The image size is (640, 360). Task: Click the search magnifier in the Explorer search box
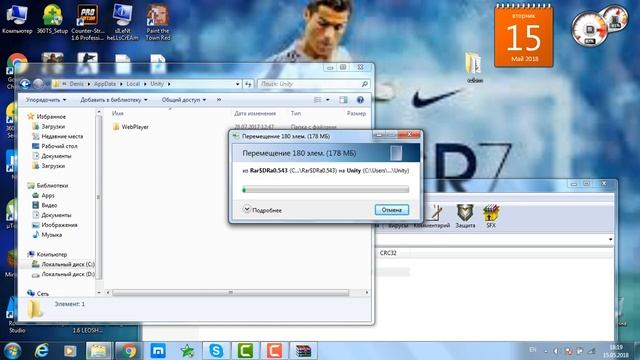pos(364,84)
